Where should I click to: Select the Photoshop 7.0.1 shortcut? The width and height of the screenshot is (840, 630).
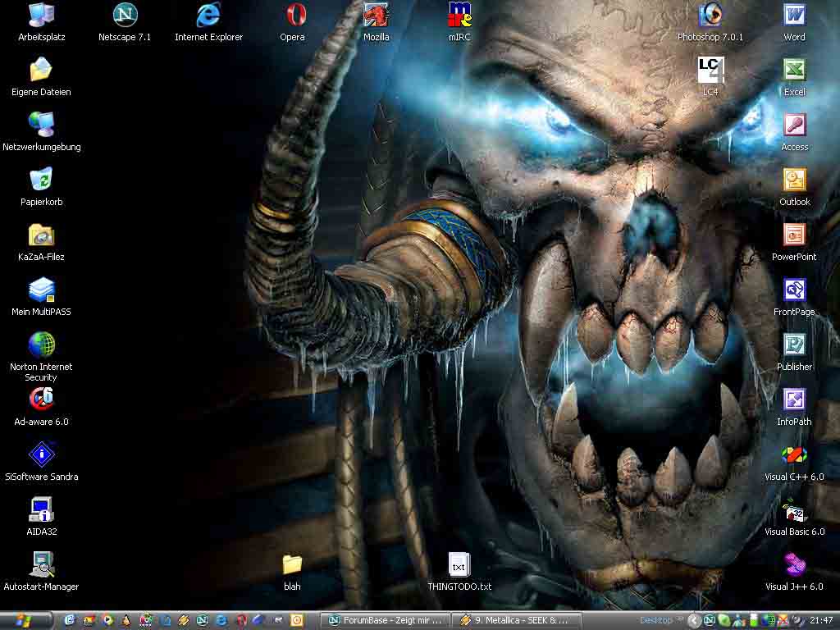point(710,22)
